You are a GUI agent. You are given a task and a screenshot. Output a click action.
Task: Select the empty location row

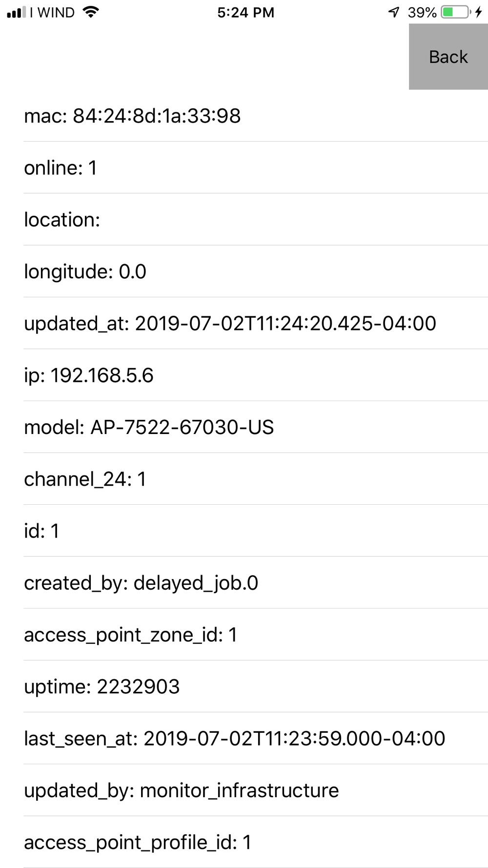(x=256, y=219)
